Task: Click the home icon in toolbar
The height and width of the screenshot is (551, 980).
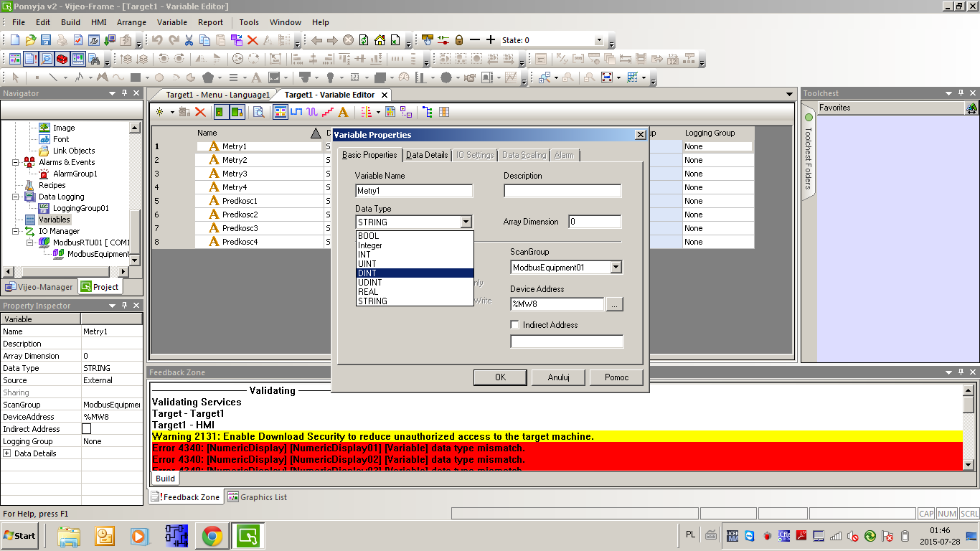Action: coord(380,40)
